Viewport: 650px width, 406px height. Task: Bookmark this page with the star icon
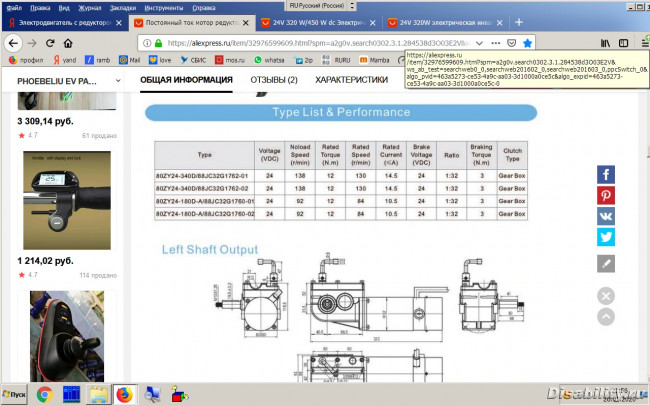pyautogui.click(x=527, y=43)
